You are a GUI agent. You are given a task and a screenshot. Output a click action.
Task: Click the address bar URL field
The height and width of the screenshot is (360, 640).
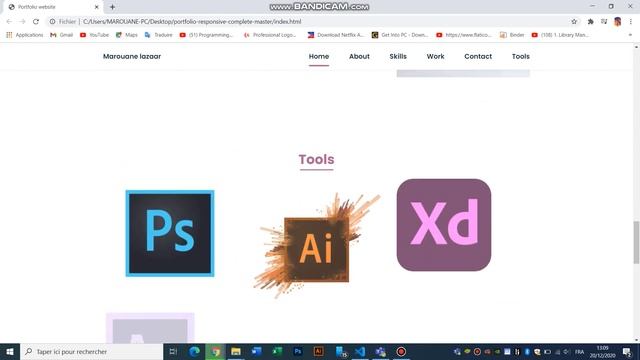tap(314, 22)
